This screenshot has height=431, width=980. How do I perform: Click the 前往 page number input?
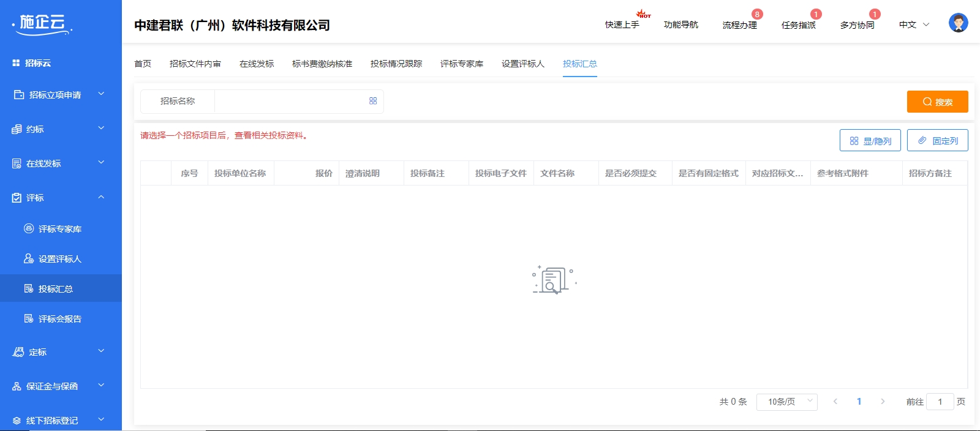tap(940, 402)
